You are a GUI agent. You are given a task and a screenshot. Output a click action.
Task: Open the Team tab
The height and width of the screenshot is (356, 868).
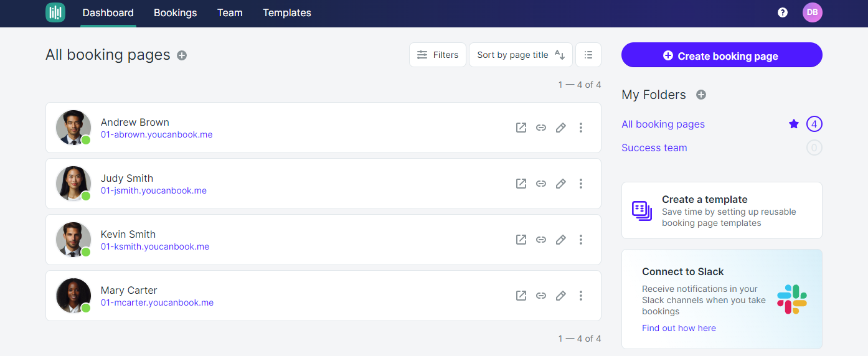click(230, 13)
